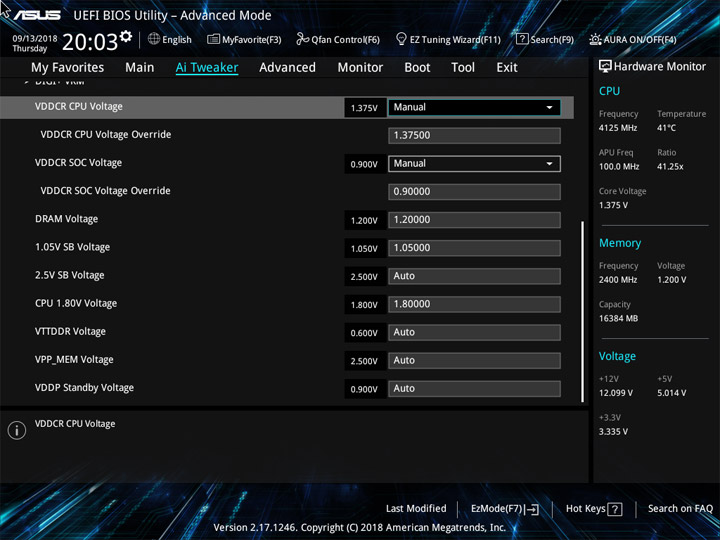Screen dimensions: 720x540
Task: Click the Memory capacity 16384 MB value
Action: (618, 318)
